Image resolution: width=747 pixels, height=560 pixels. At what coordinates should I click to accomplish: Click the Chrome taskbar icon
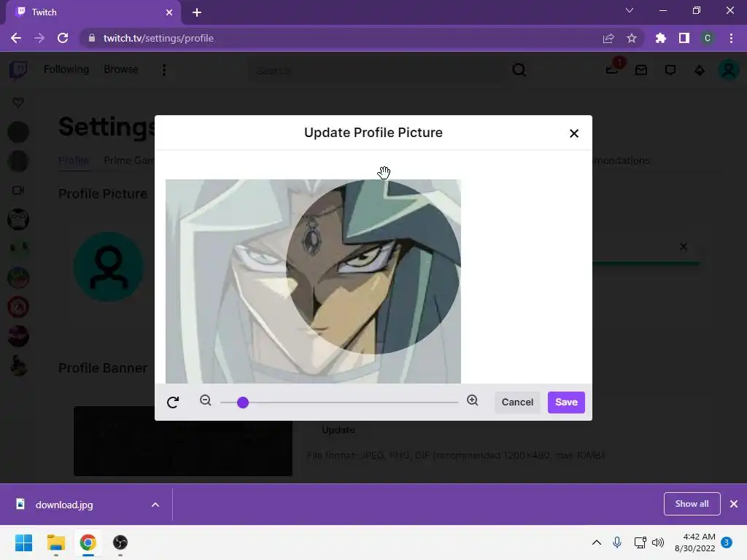[x=88, y=542]
